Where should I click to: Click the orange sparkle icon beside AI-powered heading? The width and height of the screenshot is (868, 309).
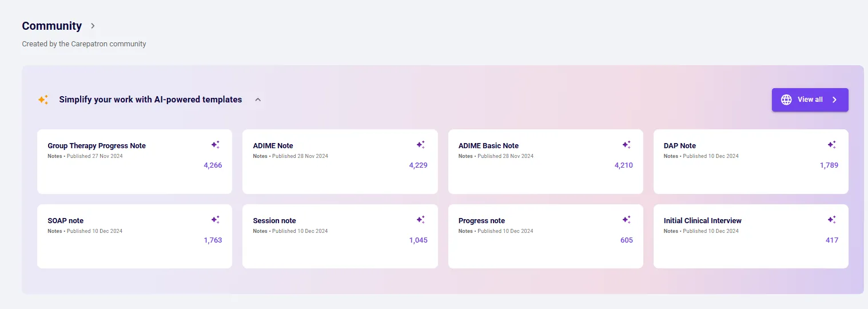pos(43,100)
